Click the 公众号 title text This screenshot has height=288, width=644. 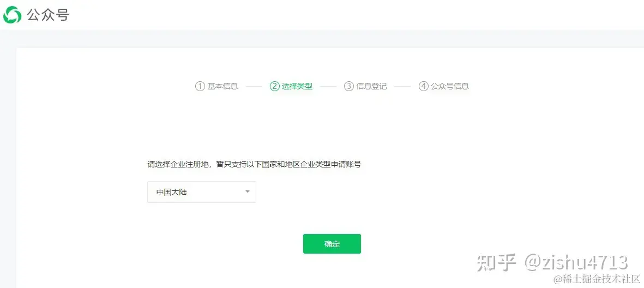coord(48,15)
